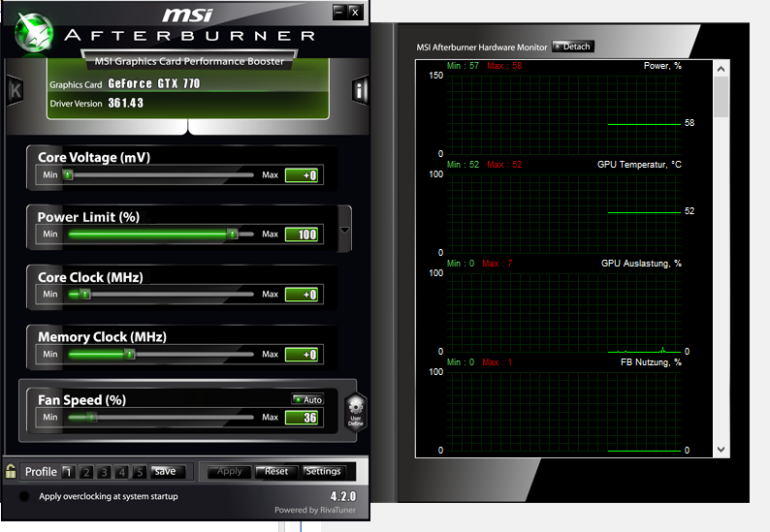Select profile slot 4
This screenshot has width=770, height=532.
(122, 472)
